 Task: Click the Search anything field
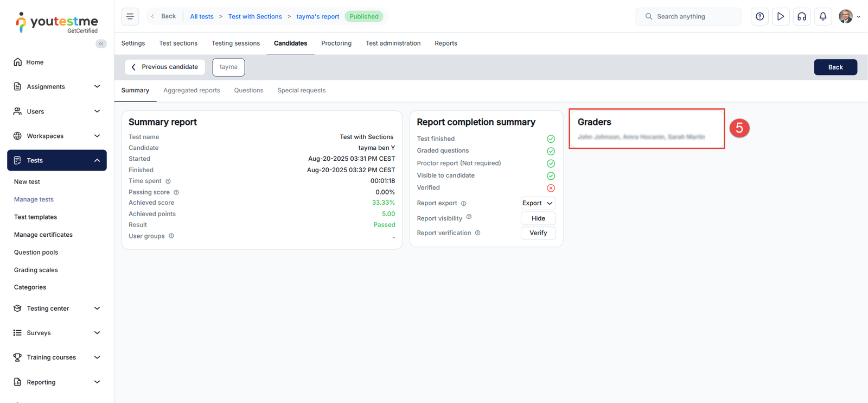coord(688,16)
